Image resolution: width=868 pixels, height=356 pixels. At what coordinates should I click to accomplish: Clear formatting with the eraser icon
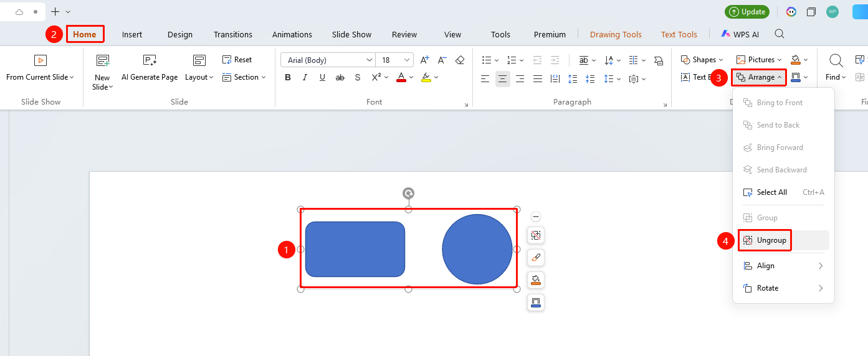(x=460, y=60)
